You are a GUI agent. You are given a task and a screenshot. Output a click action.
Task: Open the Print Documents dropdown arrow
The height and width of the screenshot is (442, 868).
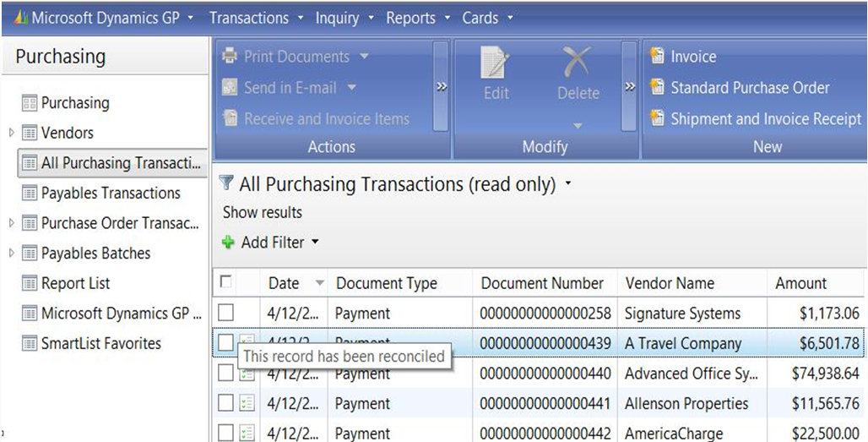tap(364, 56)
